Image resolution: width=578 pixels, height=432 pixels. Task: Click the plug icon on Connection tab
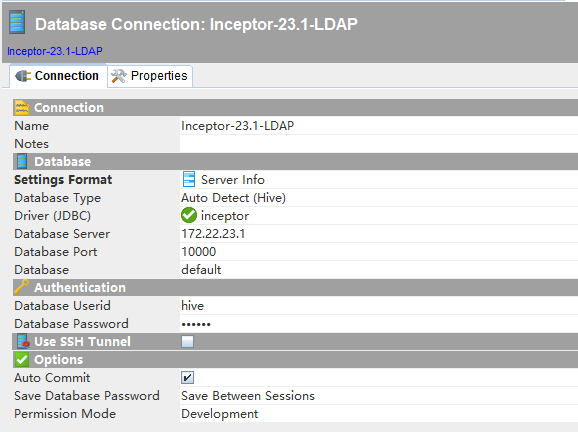[23, 76]
